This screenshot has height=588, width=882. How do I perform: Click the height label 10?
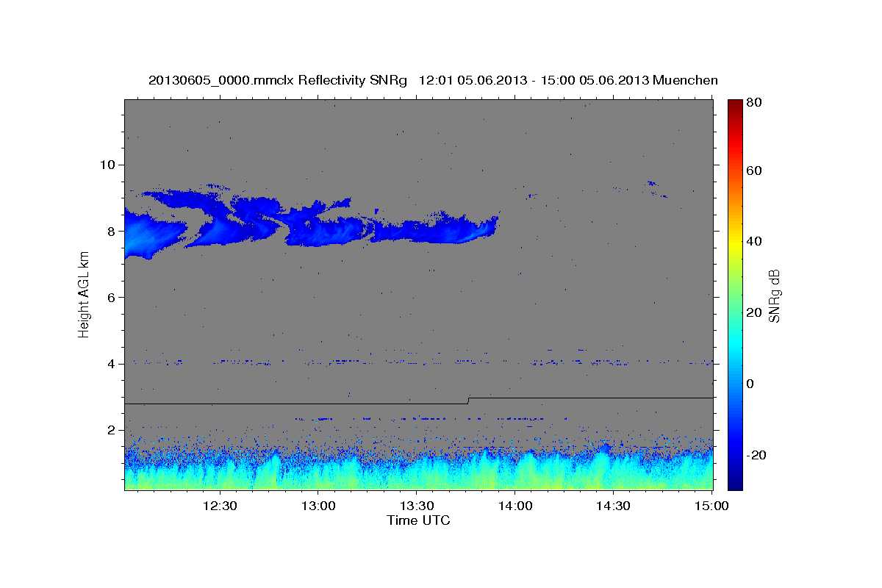click(x=109, y=164)
